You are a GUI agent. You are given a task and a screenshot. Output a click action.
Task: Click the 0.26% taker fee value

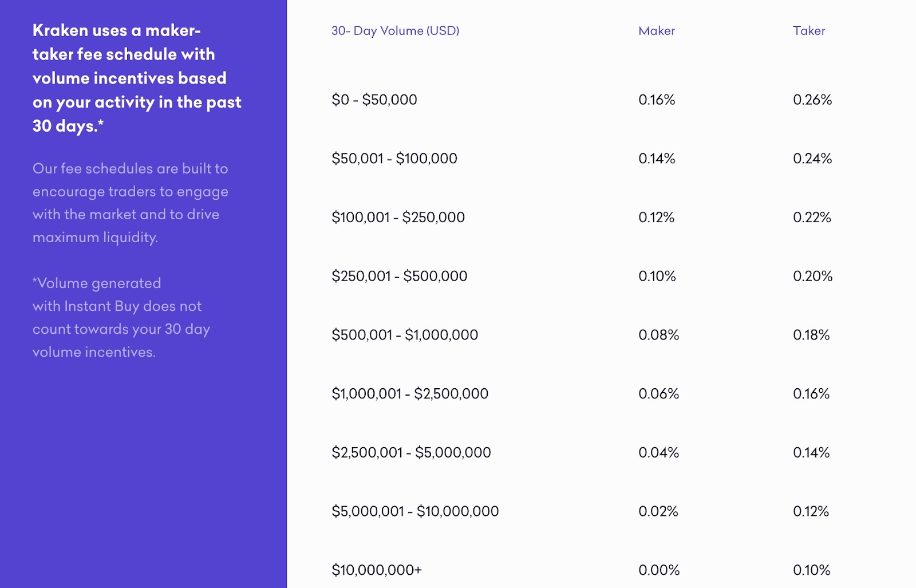pyautogui.click(x=812, y=100)
